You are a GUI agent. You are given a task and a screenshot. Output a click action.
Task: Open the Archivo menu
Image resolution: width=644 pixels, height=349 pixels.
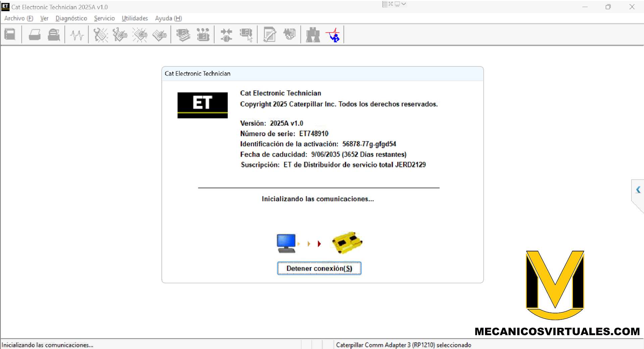tap(18, 18)
